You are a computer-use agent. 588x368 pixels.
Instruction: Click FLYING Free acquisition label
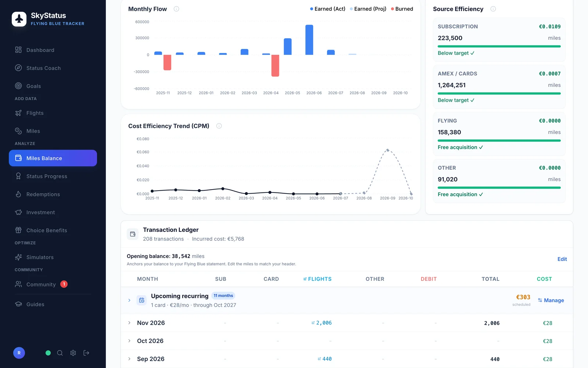pyautogui.click(x=460, y=147)
